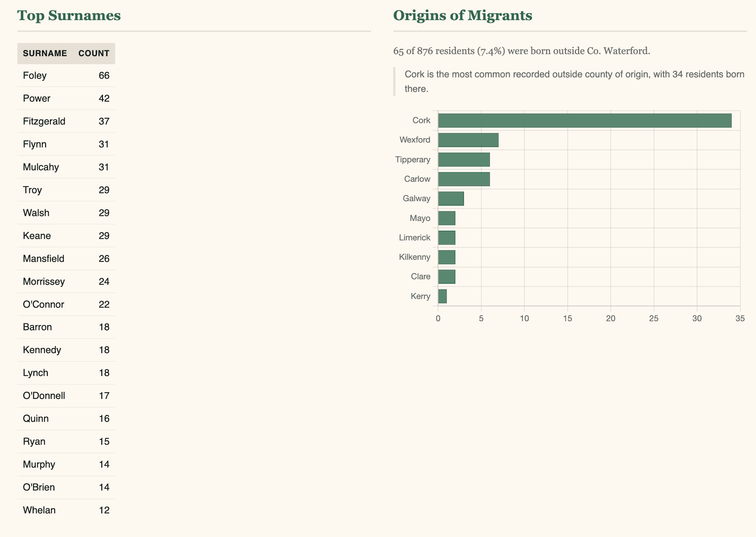The height and width of the screenshot is (537, 756).
Task: Select the Whelan row at bottom
Action: (x=66, y=510)
